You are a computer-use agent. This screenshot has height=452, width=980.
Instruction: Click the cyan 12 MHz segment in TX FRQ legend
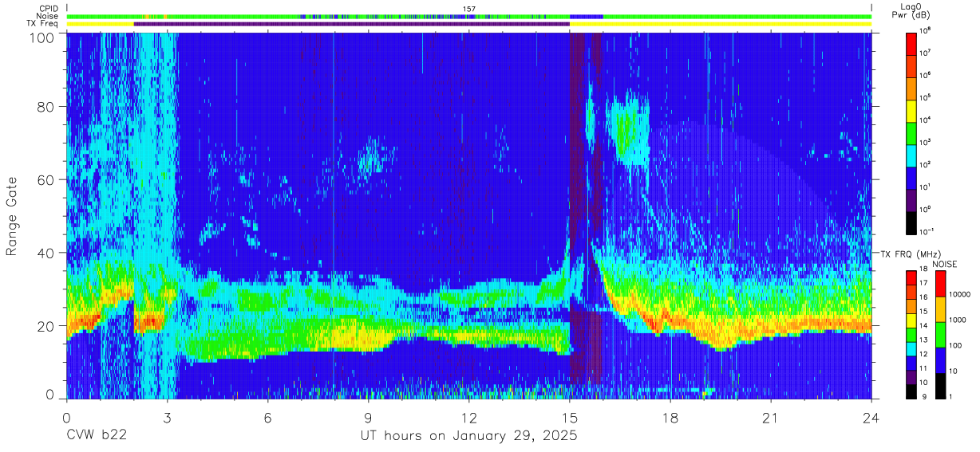tap(911, 349)
